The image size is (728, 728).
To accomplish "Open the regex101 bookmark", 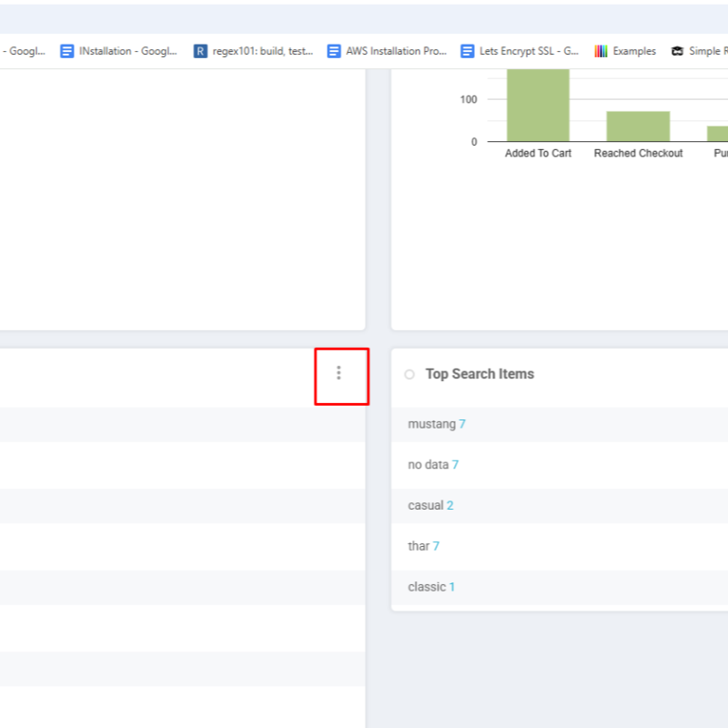I will 254,51.
